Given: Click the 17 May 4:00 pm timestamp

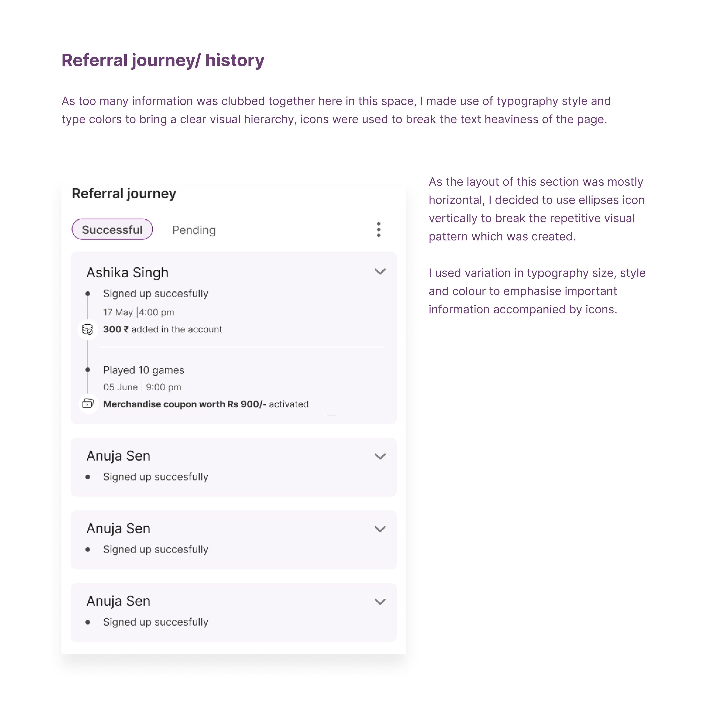Looking at the screenshot, I should pyautogui.click(x=139, y=312).
